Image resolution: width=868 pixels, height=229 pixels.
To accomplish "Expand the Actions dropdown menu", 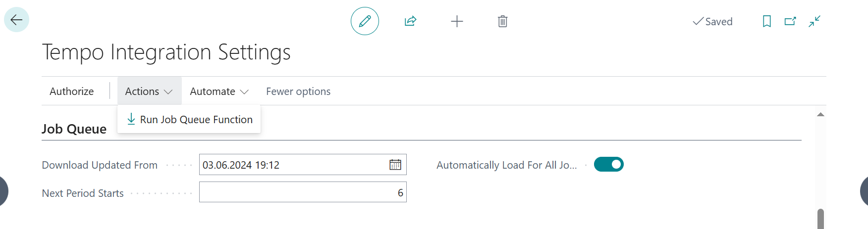I will (x=149, y=92).
